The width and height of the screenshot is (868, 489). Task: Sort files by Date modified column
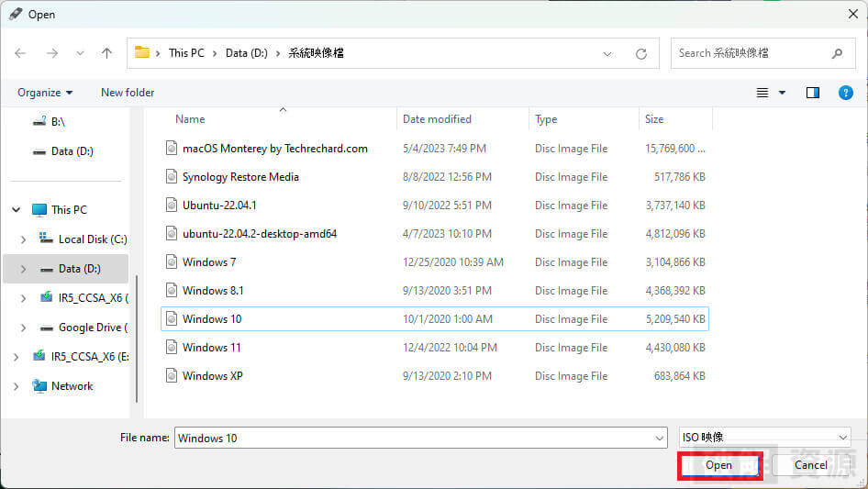pyautogui.click(x=437, y=119)
